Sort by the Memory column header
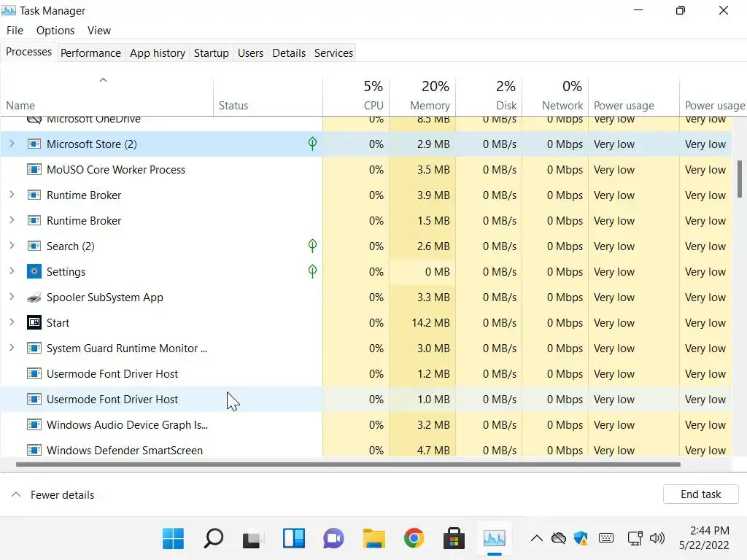The height and width of the screenshot is (560, 747). coord(422,96)
